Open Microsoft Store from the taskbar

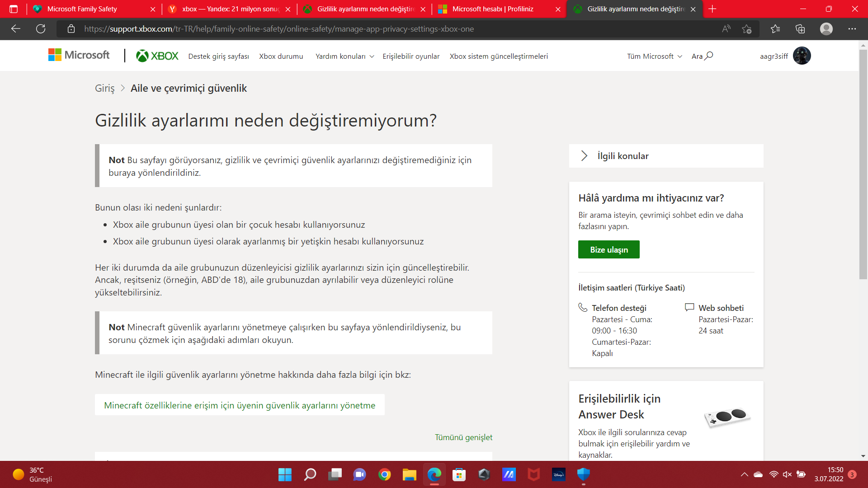(459, 474)
